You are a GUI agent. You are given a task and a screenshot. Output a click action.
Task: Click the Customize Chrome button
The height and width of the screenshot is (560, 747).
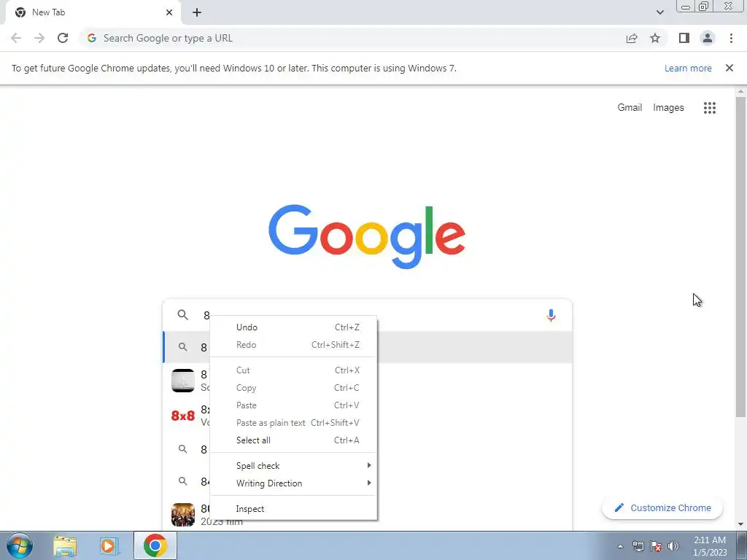[x=662, y=507]
